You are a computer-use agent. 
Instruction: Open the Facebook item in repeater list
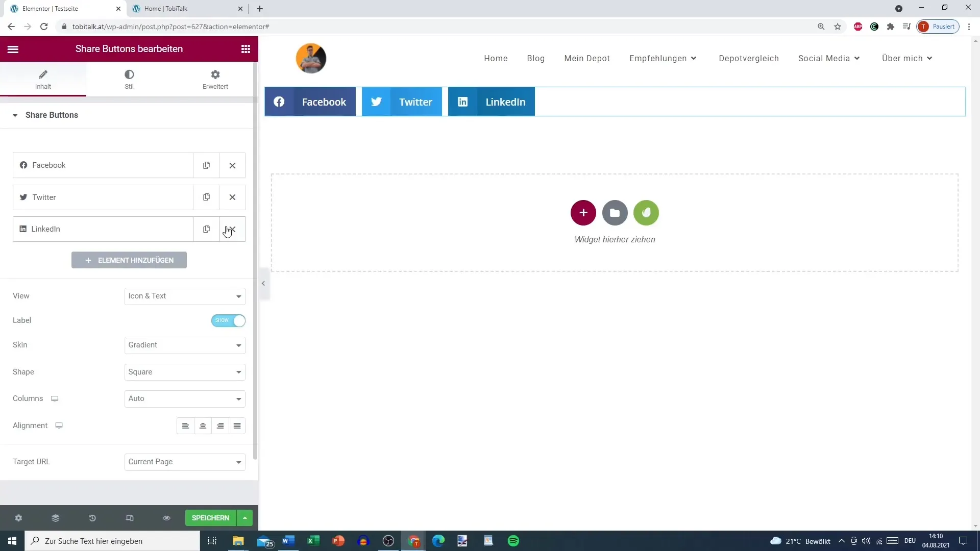tap(103, 165)
